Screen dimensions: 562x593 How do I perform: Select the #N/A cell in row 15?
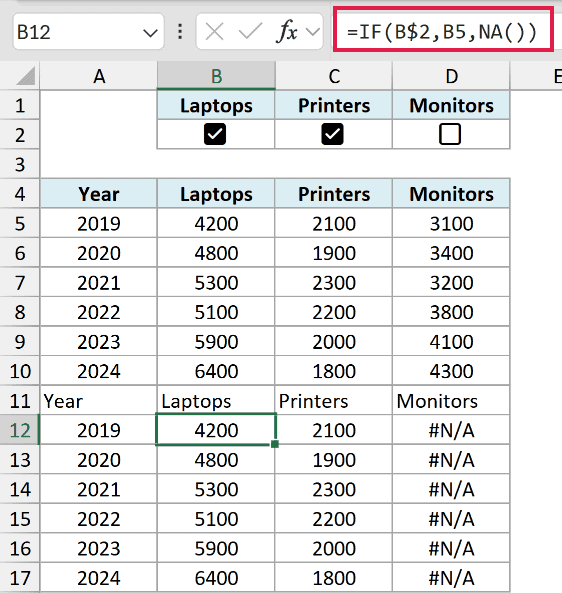pos(451,518)
